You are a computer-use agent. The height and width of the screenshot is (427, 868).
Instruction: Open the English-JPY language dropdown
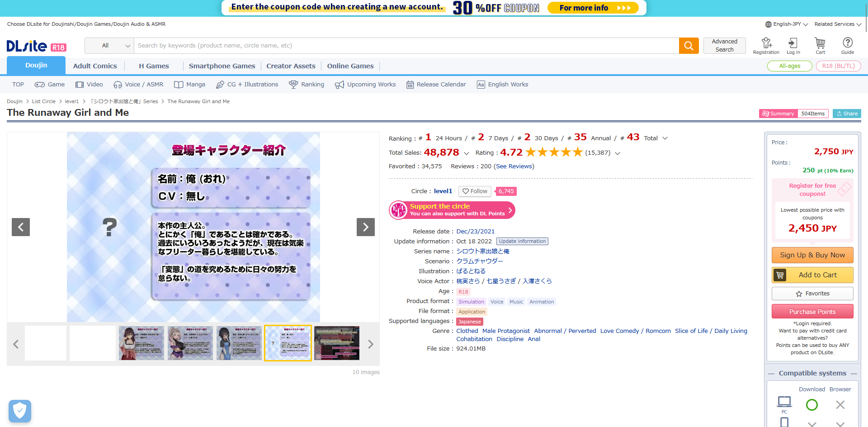pos(787,24)
